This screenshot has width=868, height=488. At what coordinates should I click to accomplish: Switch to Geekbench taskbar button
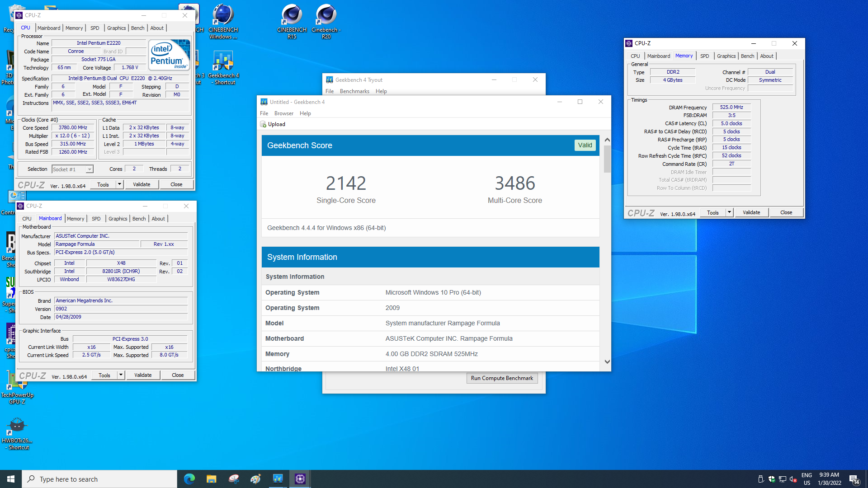pyautogui.click(x=278, y=479)
